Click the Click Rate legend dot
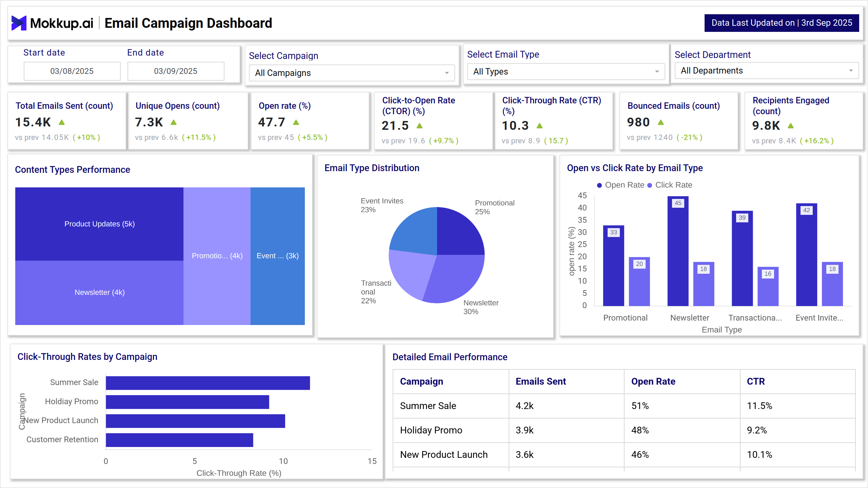 click(x=650, y=185)
